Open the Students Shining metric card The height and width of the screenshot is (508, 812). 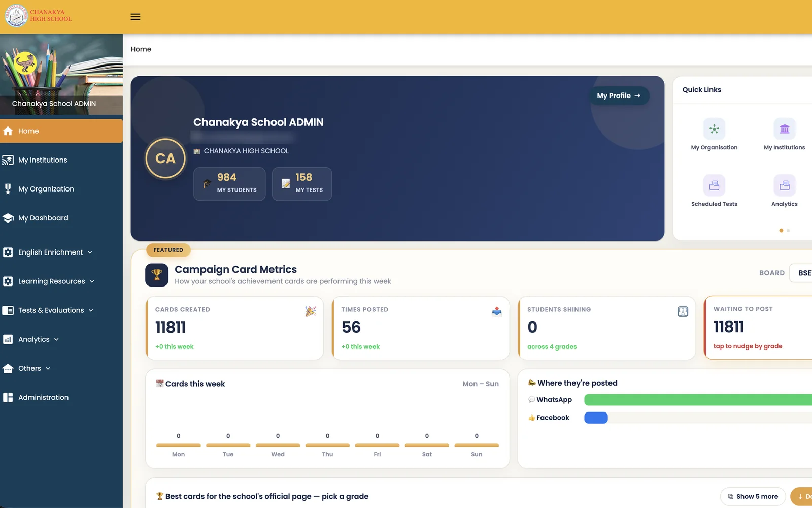click(x=607, y=328)
